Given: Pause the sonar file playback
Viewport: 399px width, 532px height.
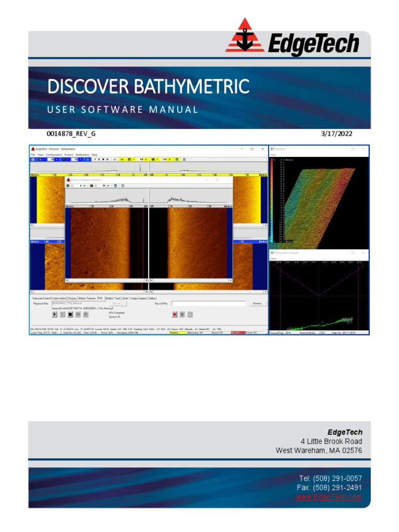Looking at the screenshot, I should click(x=62, y=314).
